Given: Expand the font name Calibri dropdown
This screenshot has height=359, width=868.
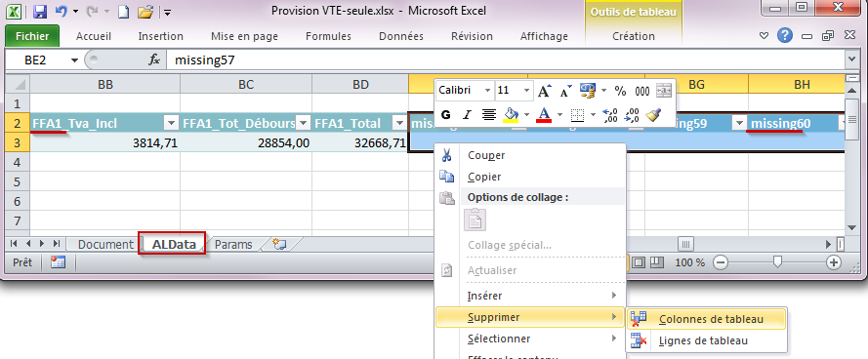Looking at the screenshot, I should tap(487, 91).
